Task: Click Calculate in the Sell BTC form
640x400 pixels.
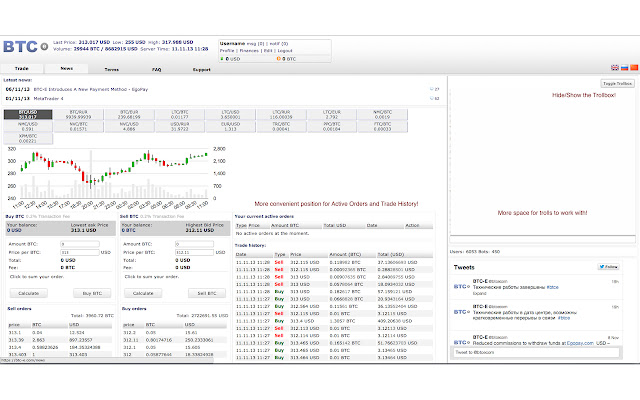Action: (x=143, y=293)
